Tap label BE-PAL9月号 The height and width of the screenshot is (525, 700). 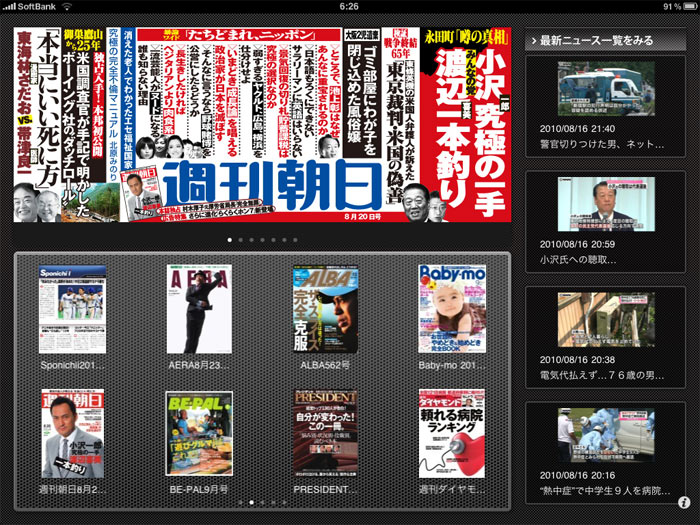point(199,489)
